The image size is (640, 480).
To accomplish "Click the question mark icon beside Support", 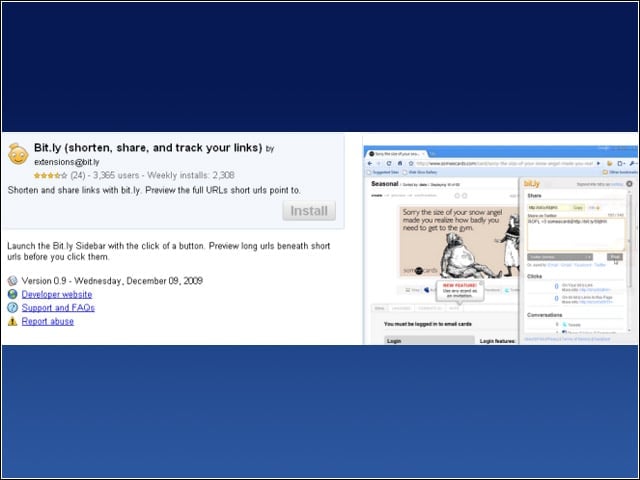I will tap(13, 307).
